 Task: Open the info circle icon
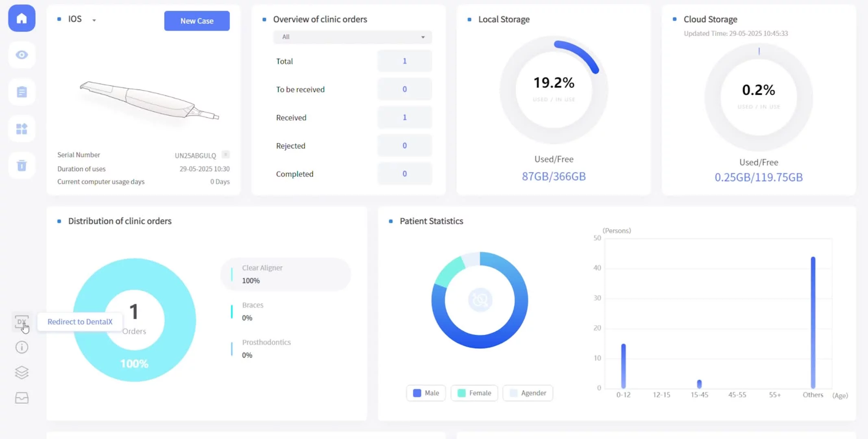22,347
